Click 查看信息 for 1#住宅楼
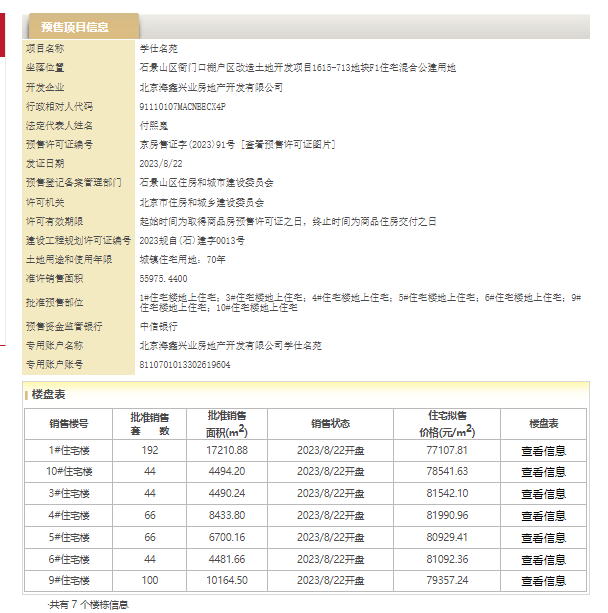Image resolution: width=608 pixels, height=613 pixels. pyautogui.click(x=543, y=450)
